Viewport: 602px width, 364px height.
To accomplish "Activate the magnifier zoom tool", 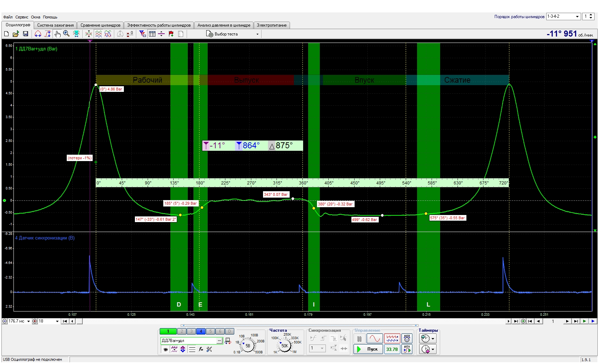I will point(66,34).
